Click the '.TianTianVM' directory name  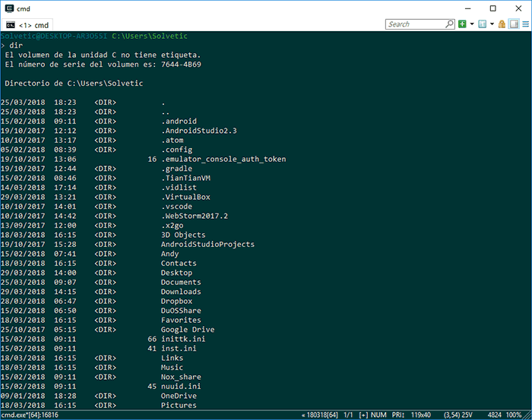click(x=185, y=178)
